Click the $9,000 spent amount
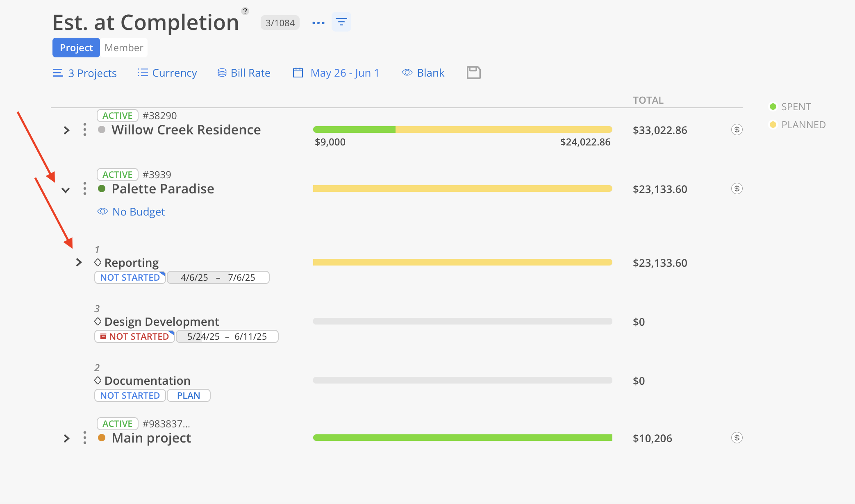Image resolution: width=855 pixels, height=504 pixels. click(x=330, y=142)
